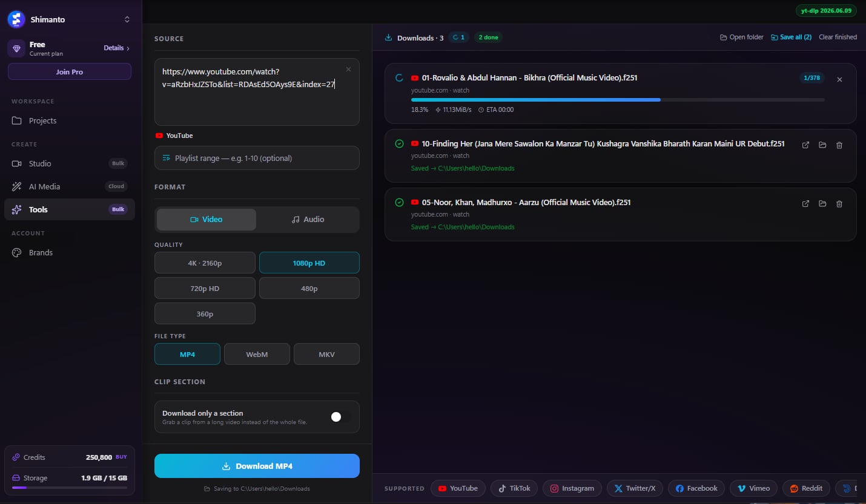This screenshot has height=504, width=866.
Task: Click Save all (2)
Action: tap(791, 38)
